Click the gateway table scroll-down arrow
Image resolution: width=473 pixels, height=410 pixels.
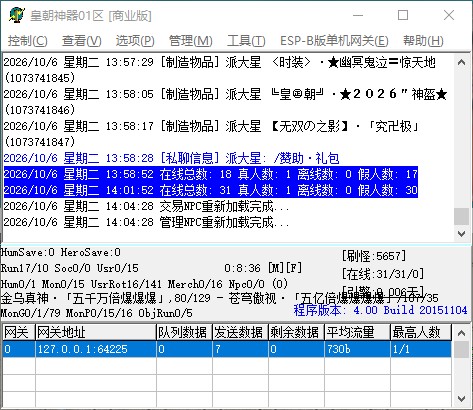(461, 398)
